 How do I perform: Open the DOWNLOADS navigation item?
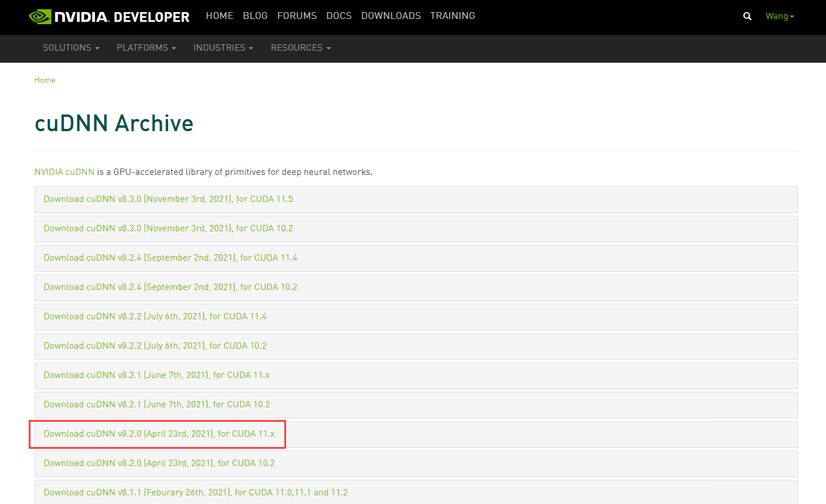pos(391,16)
